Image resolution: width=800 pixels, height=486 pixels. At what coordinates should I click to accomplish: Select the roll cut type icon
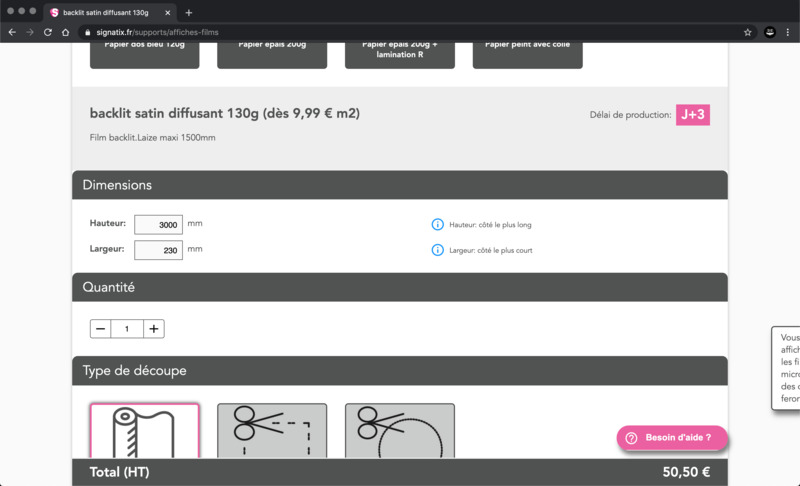click(x=145, y=430)
